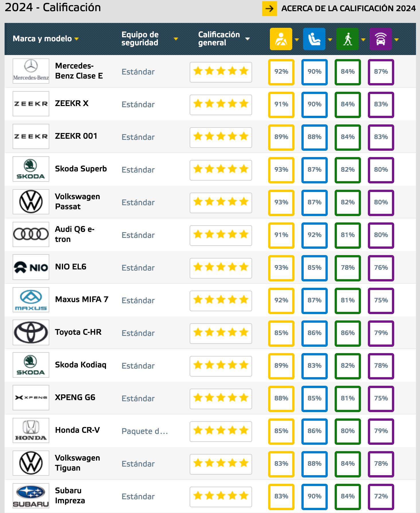
Task: Expand the Equipo de seguridad filter dropdown
Action: pos(176,38)
